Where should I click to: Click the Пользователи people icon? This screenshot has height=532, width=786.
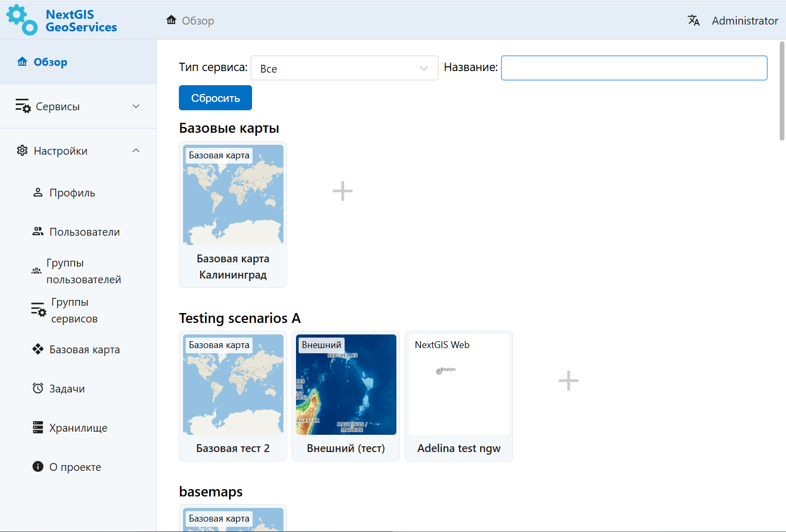38,232
